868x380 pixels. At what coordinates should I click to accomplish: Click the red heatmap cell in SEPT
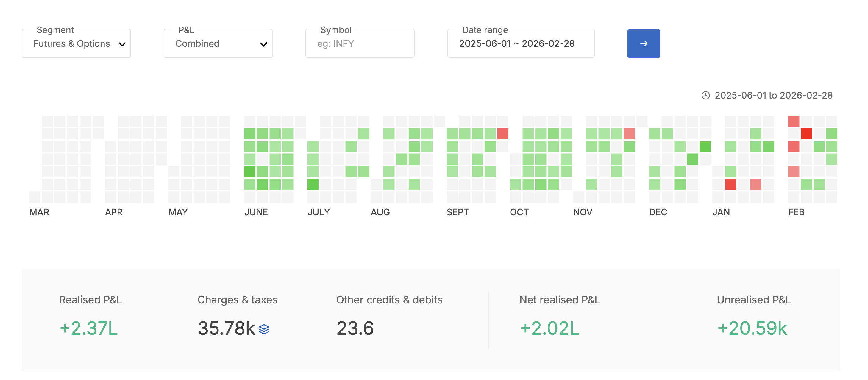(502, 134)
